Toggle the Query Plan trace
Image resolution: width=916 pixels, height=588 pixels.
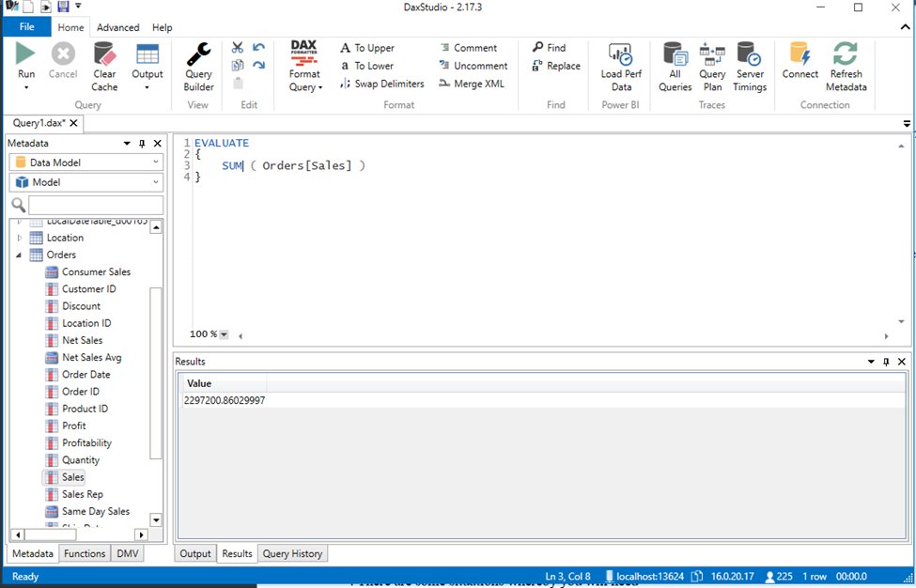712,67
